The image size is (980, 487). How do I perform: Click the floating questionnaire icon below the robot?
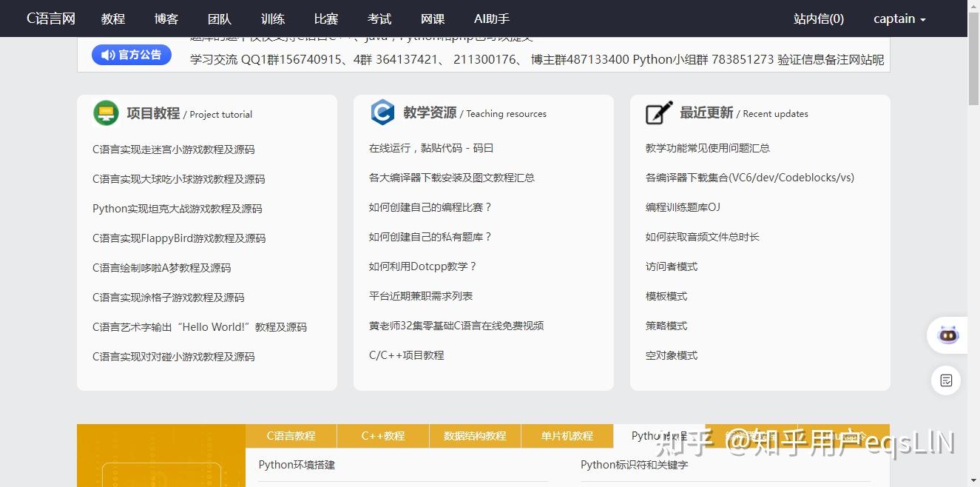pyautogui.click(x=947, y=380)
